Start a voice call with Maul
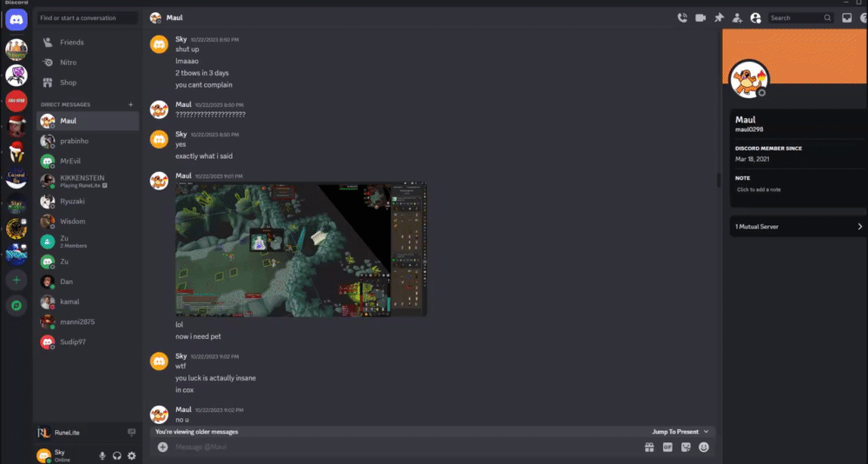868x464 pixels. click(x=682, y=17)
